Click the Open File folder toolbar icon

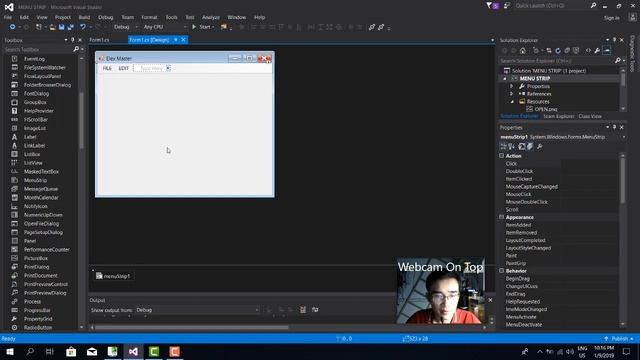(52, 27)
